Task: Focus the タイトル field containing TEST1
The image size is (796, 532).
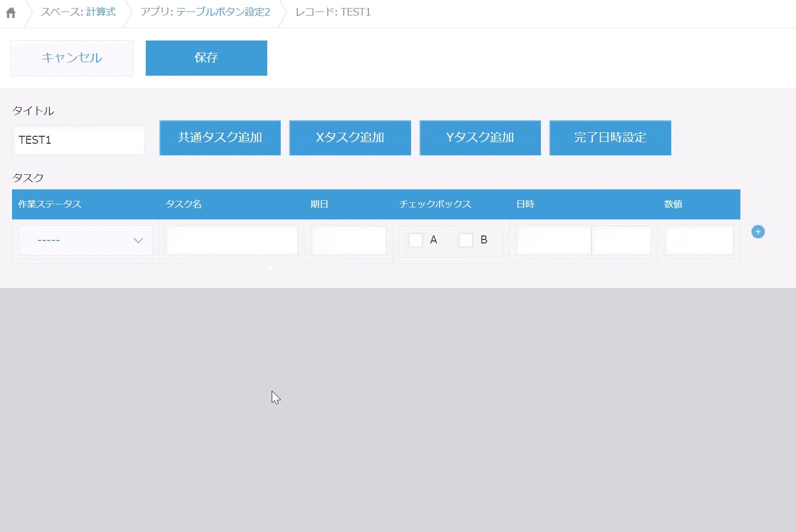Action: 79,140
